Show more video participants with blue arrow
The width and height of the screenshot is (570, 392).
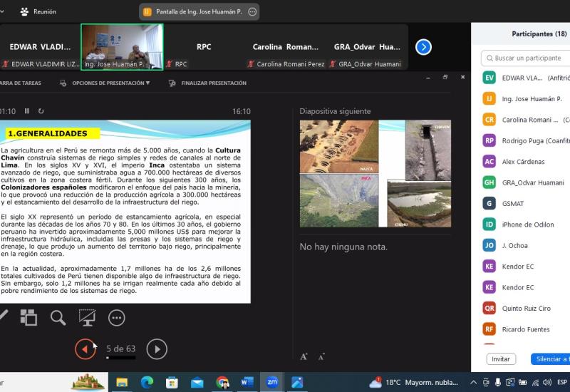[x=423, y=47]
